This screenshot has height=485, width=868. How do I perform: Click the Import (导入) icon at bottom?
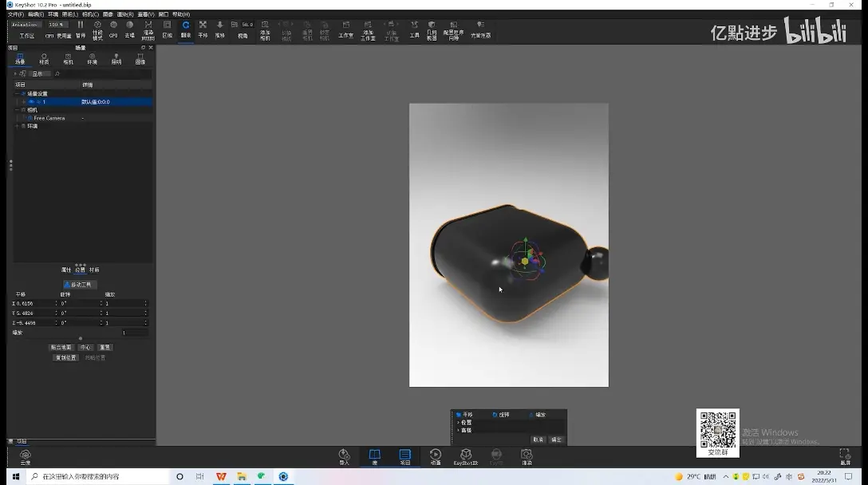[345, 457]
